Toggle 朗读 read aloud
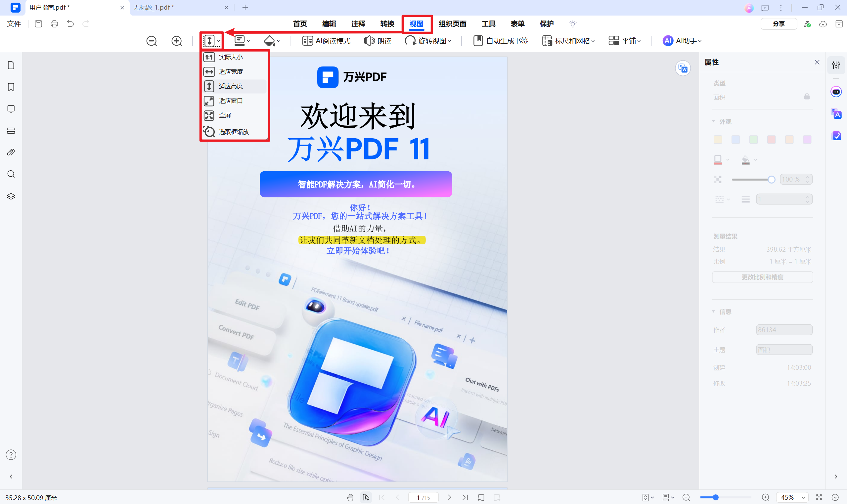This screenshot has height=504, width=847. click(x=378, y=41)
